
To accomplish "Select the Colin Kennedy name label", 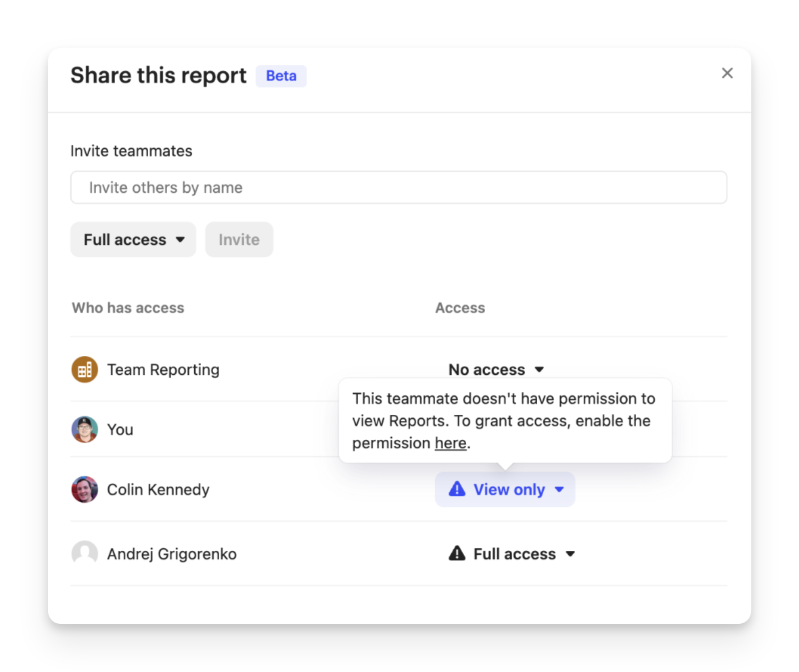I will point(158,489).
